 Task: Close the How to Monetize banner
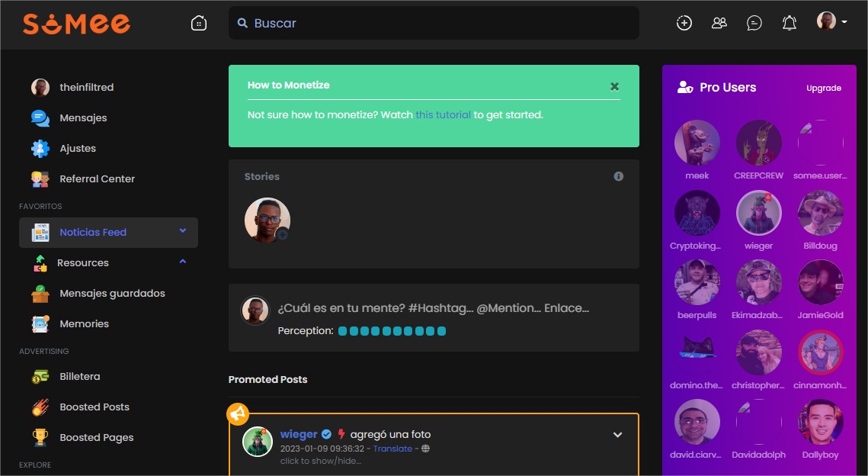pos(614,86)
